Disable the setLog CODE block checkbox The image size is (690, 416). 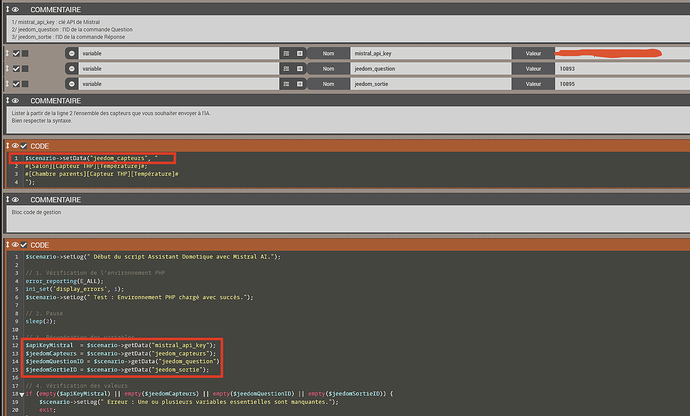pos(24,245)
